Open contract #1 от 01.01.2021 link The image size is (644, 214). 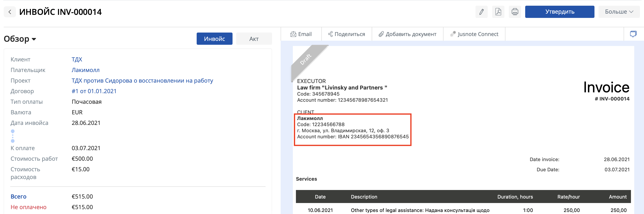point(94,91)
